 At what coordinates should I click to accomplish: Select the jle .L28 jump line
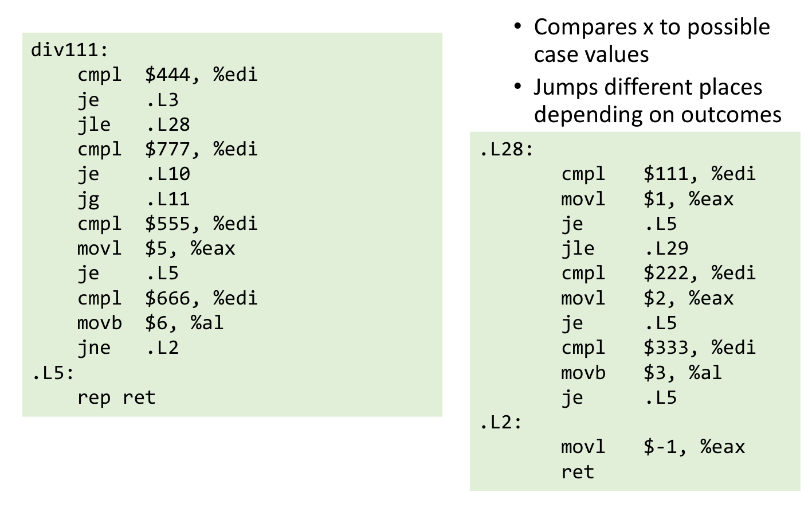point(134,124)
